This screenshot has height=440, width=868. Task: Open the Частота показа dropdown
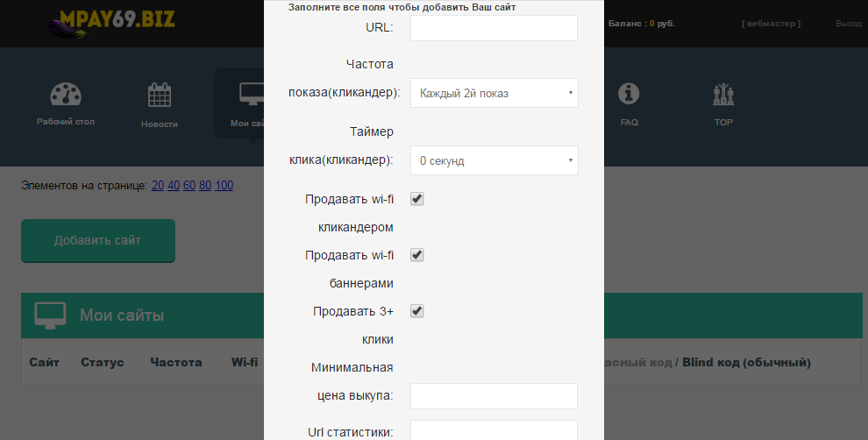[494, 93]
